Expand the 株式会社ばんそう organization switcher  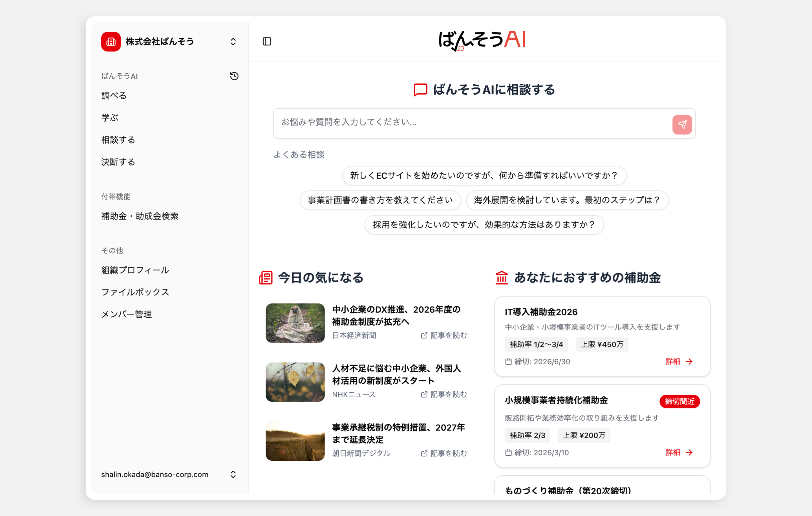[233, 42]
